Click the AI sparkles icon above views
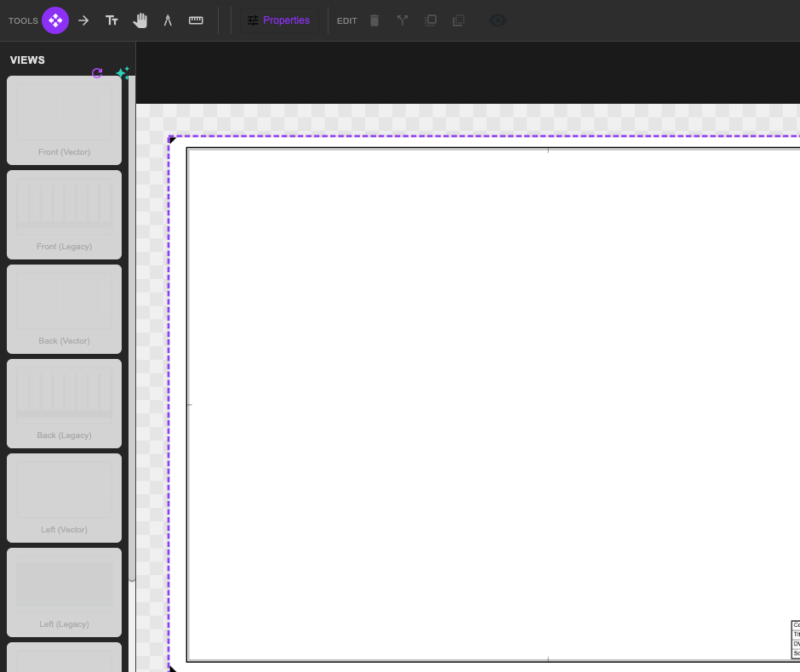The image size is (800, 672). point(123,72)
